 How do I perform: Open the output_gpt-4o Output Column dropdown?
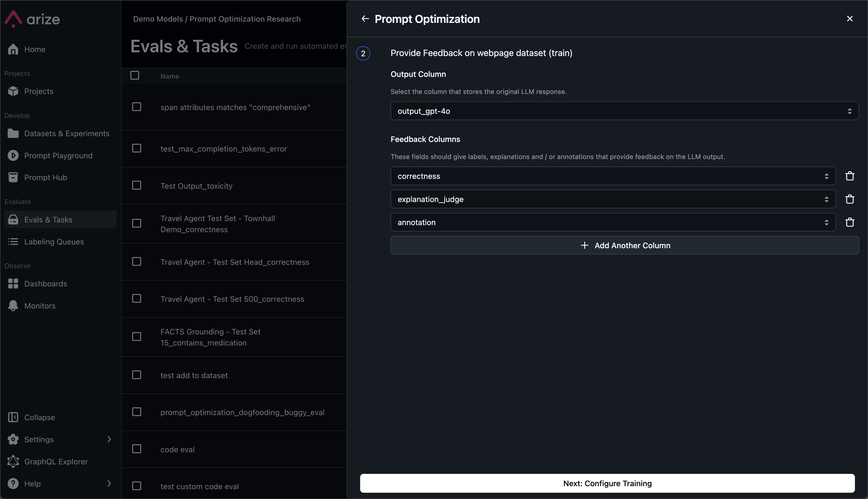[x=624, y=111]
